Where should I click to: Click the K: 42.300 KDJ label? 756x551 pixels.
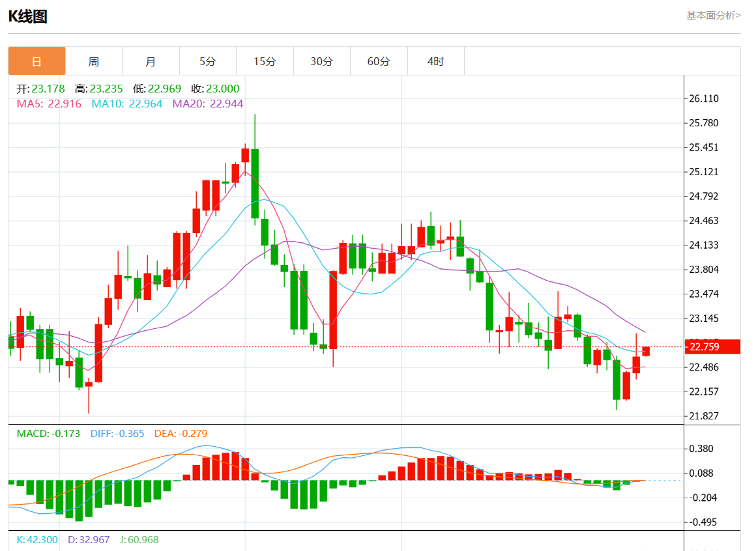(37, 540)
